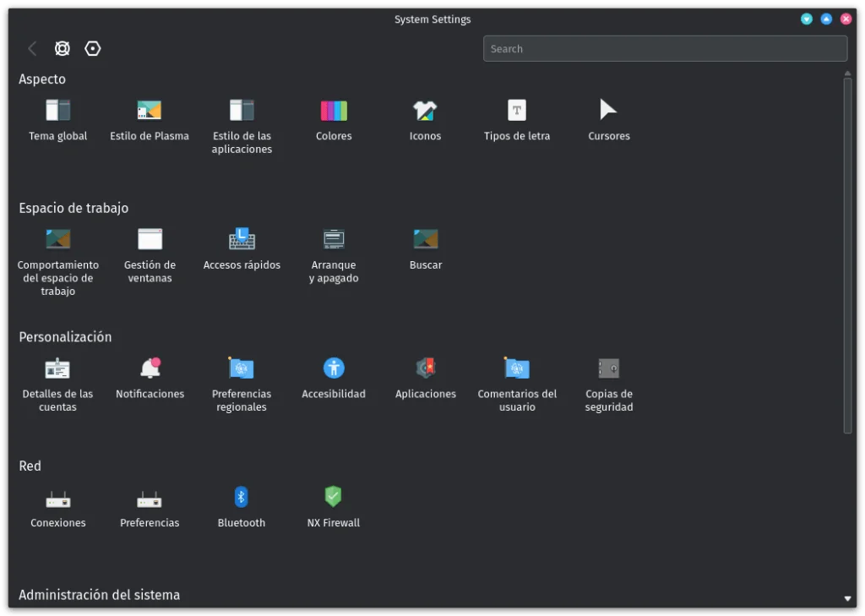Close the System Settings window

[x=846, y=19]
